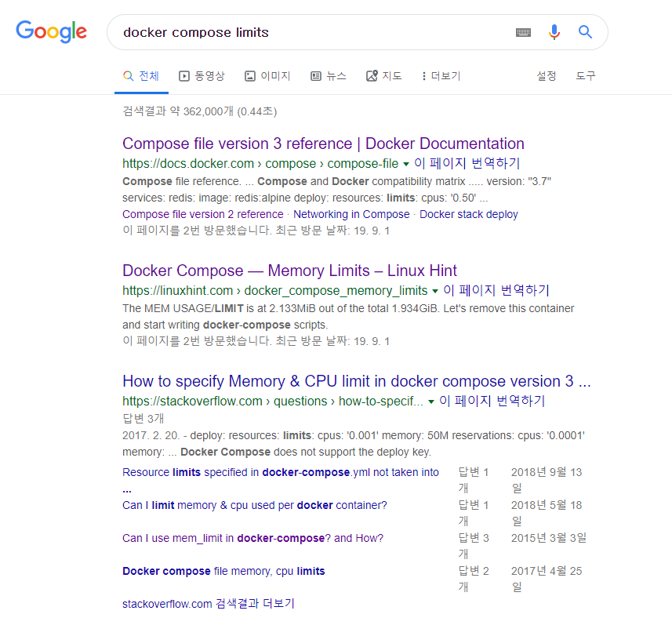The image size is (672, 636).
Task: Expand dropdown arrow next to docs.docker.com URL
Action: [406, 164]
